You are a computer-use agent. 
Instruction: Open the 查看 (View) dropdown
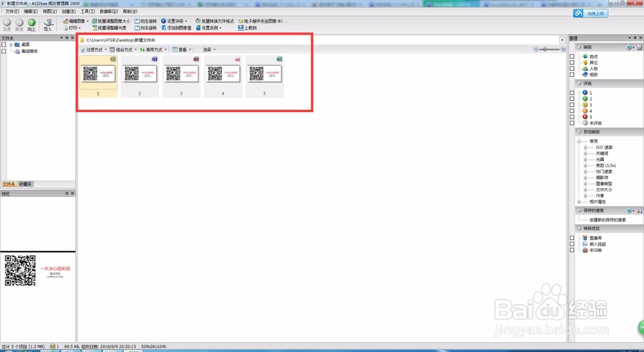[182, 50]
